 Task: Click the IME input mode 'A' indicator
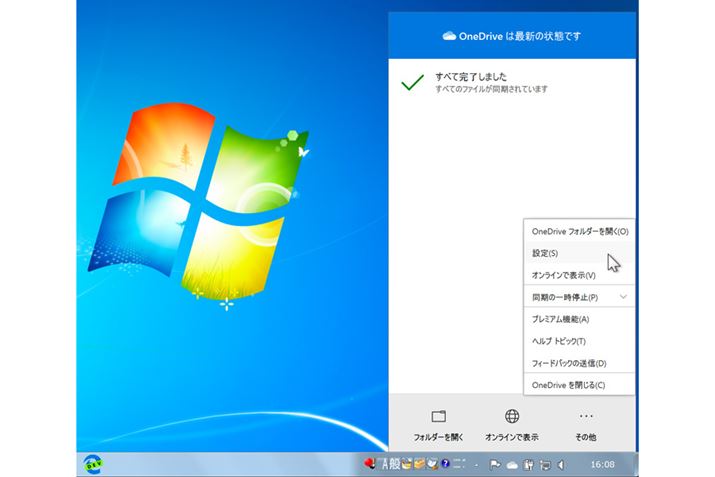[384, 464]
